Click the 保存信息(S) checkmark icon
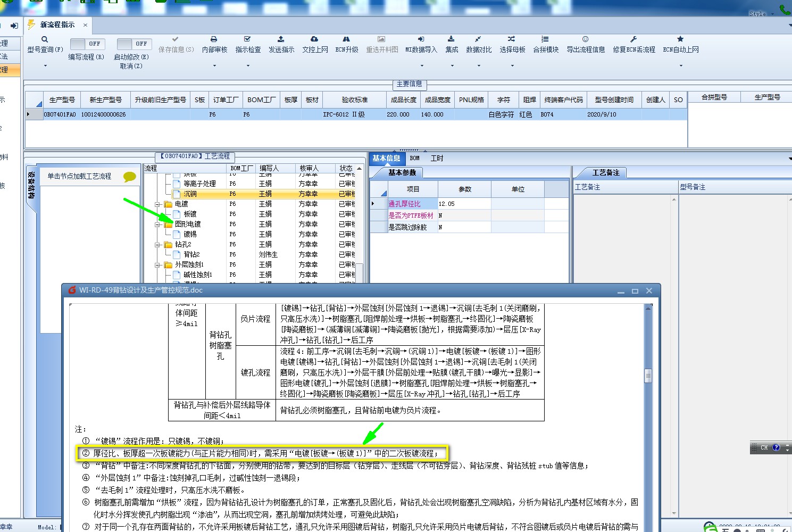Screen dimensions: 792x532 coord(176,39)
